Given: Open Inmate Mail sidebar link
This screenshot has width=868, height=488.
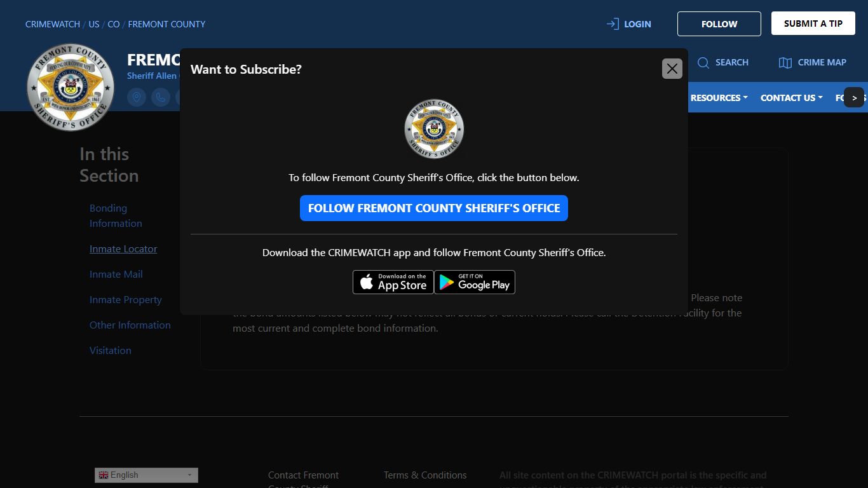Looking at the screenshot, I should (x=116, y=274).
